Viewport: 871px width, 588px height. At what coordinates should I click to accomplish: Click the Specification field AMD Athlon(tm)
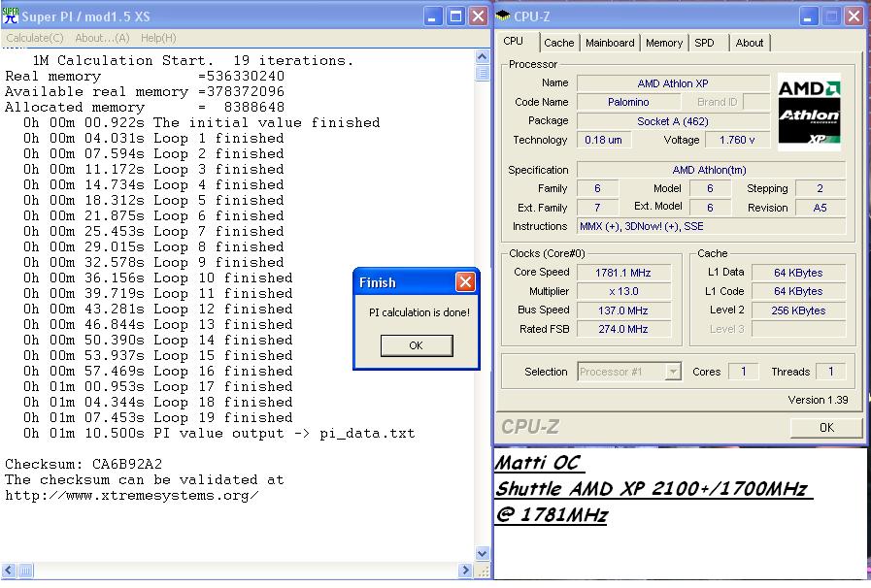711,170
